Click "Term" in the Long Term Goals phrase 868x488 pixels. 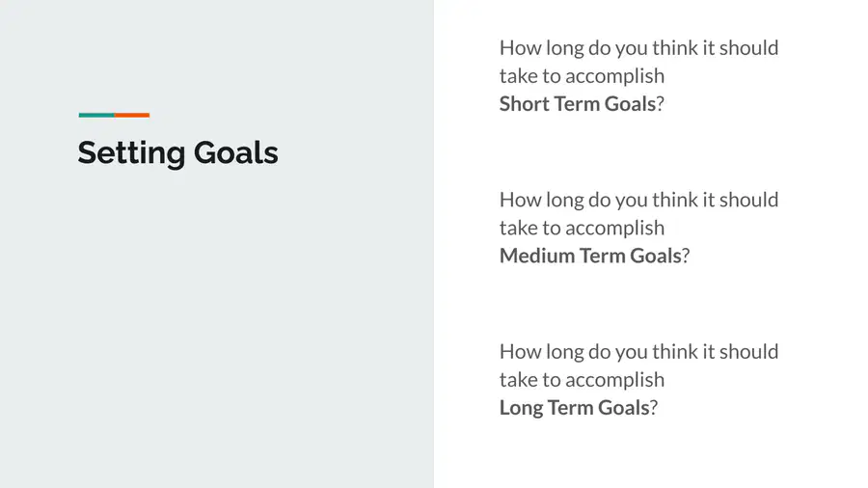(571, 408)
